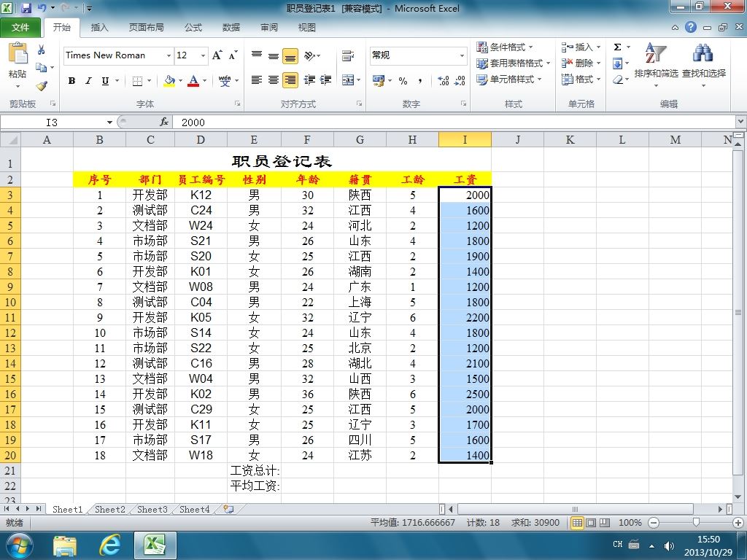Viewport: 747px width, 560px height.
Task: Apply percent style format
Action: tap(403, 80)
